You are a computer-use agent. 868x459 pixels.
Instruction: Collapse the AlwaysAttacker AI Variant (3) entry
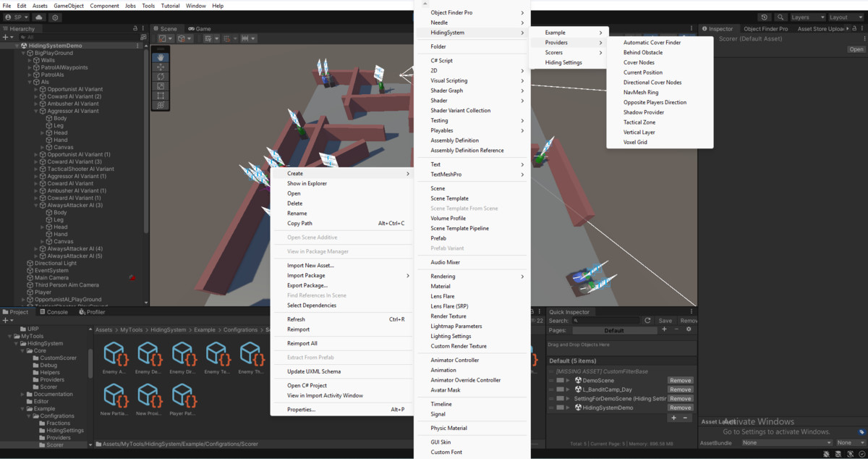click(x=36, y=205)
